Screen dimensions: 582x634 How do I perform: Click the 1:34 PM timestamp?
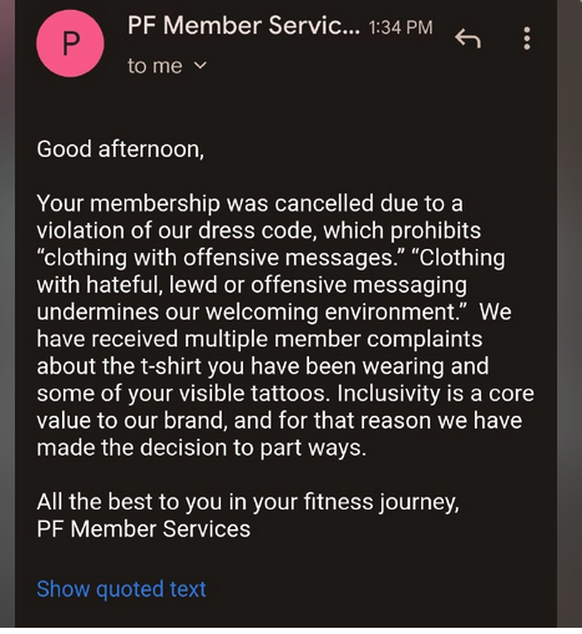click(400, 27)
